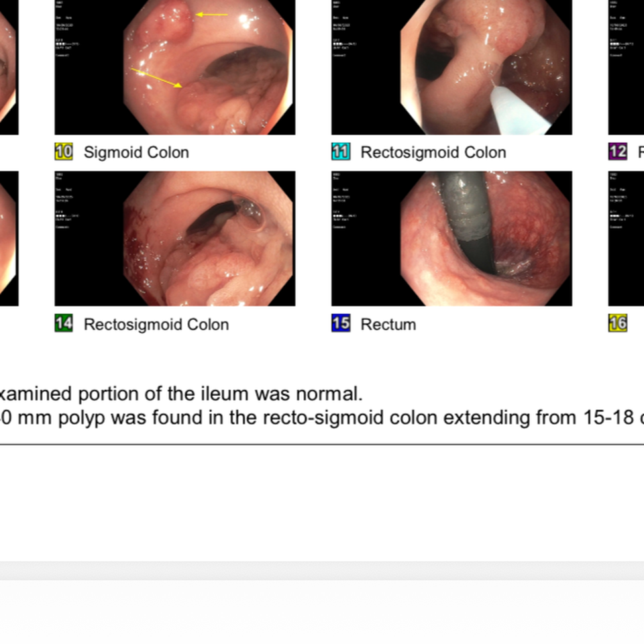Click the blue number 15 badge

click(341, 323)
